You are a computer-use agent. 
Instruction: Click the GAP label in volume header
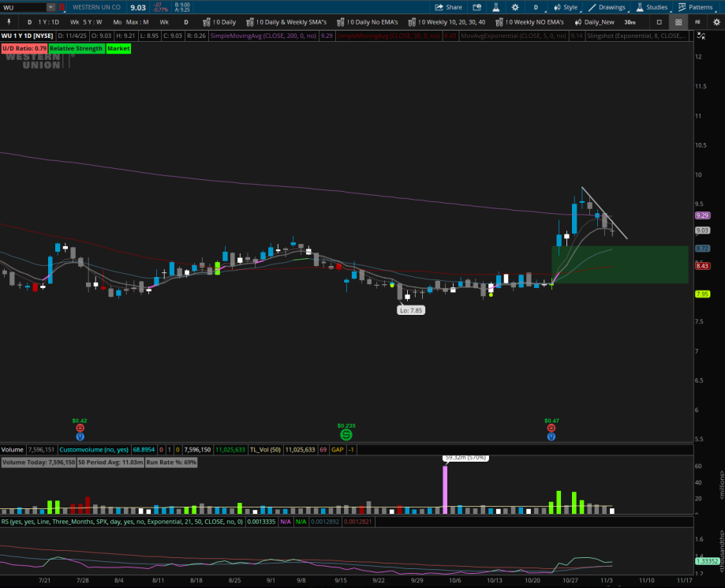(338, 450)
